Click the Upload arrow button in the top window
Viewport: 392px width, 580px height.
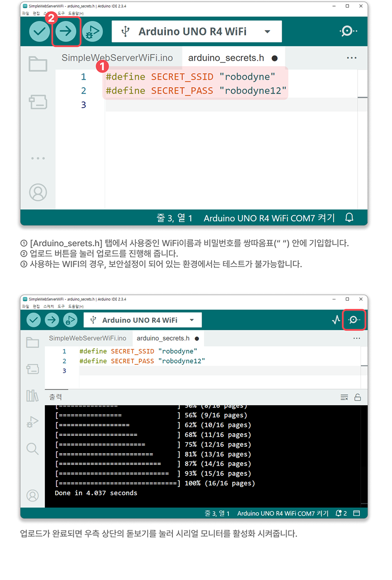point(66,31)
